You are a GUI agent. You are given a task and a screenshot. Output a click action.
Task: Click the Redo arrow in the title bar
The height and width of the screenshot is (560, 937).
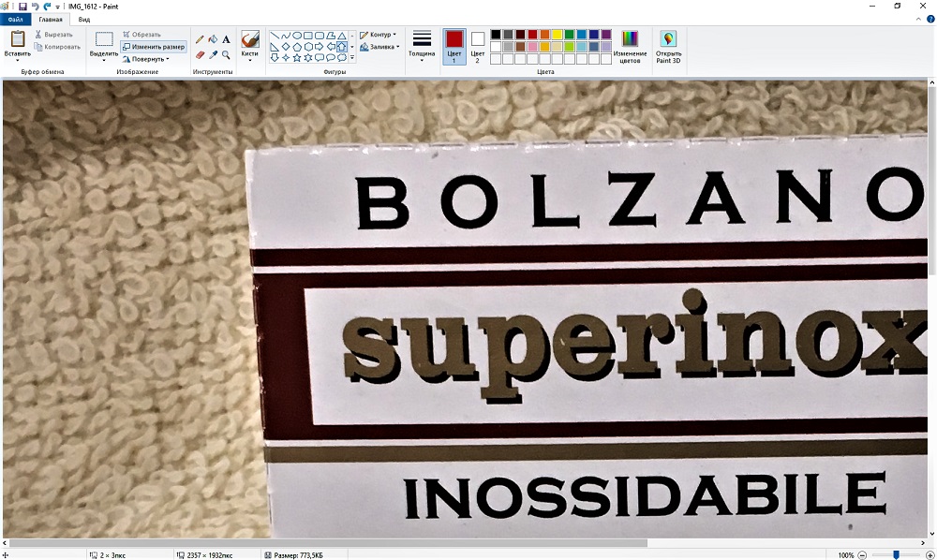coord(47,6)
